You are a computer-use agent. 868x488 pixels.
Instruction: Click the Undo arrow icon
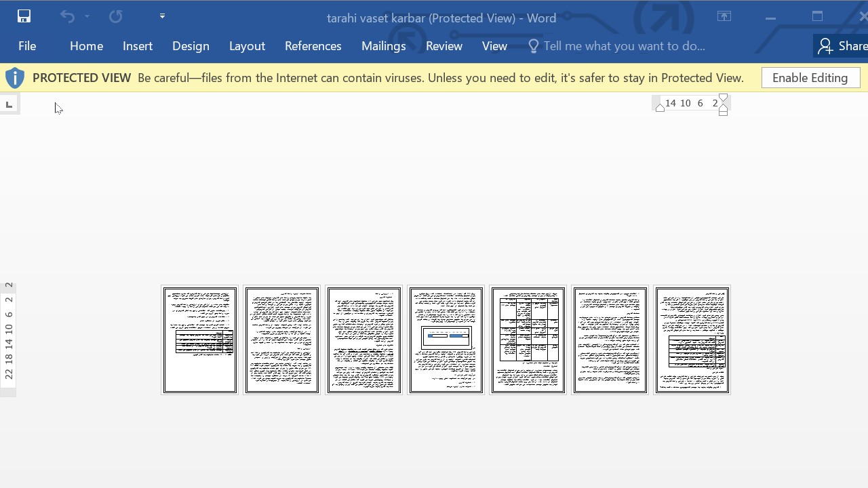click(67, 16)
